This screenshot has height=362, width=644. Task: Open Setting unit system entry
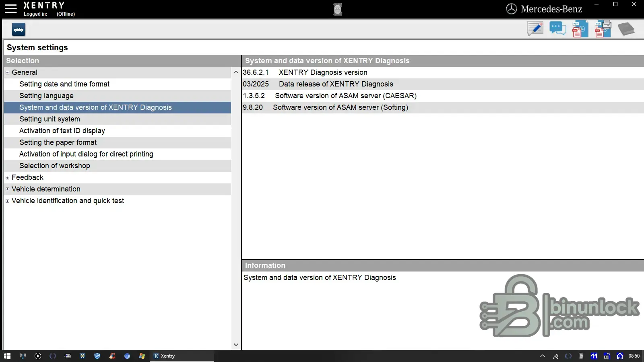(50, 119)
